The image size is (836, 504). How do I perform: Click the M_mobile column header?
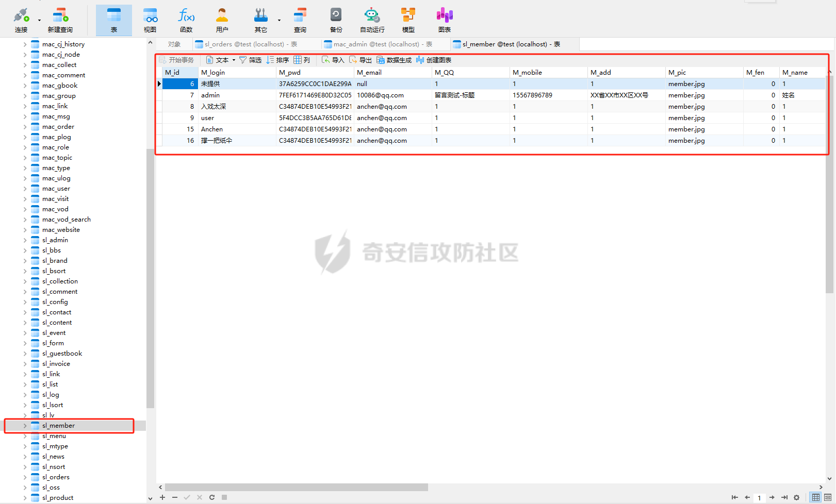(548, 72)
